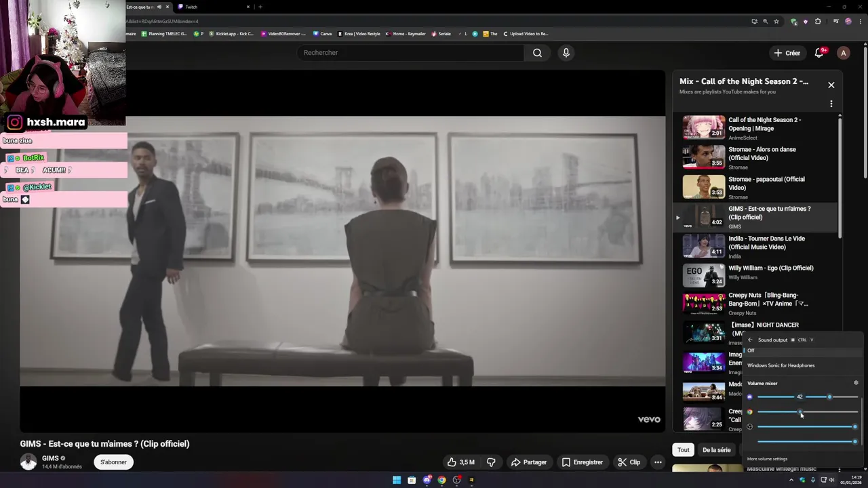Select the Tout filter chip
868x488 pixels.
click(683, 449)
